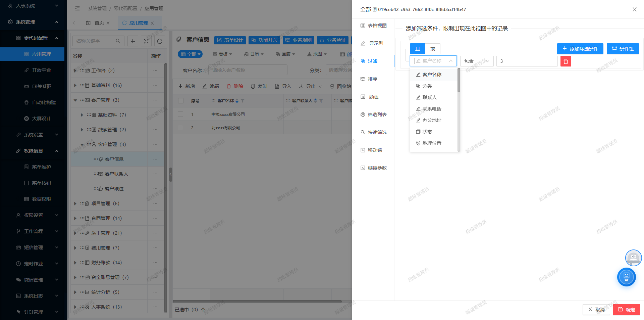Choose 状态 from the field dropdown list
Viewport: 644px width, 320px height.
pos(433,132)
